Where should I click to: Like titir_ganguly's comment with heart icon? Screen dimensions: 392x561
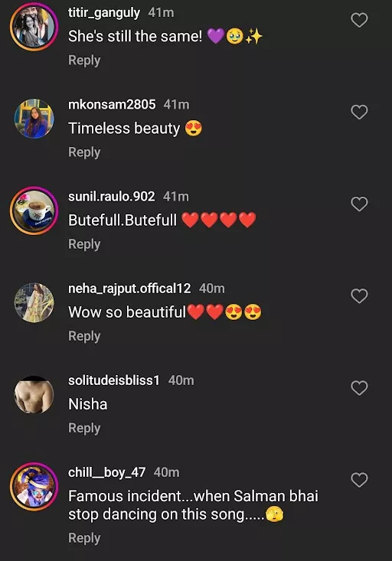click(359, 20)
